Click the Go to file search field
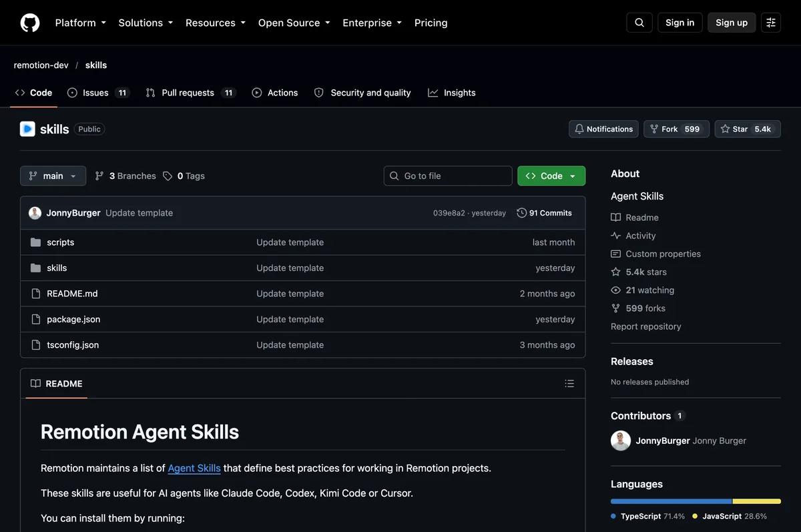 448,176
